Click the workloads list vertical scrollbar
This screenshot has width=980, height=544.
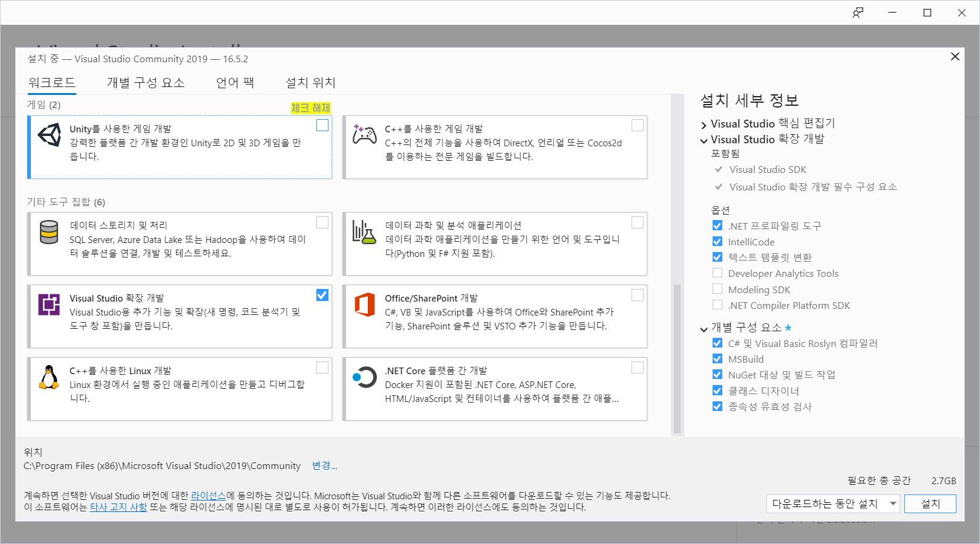(677, 358)
